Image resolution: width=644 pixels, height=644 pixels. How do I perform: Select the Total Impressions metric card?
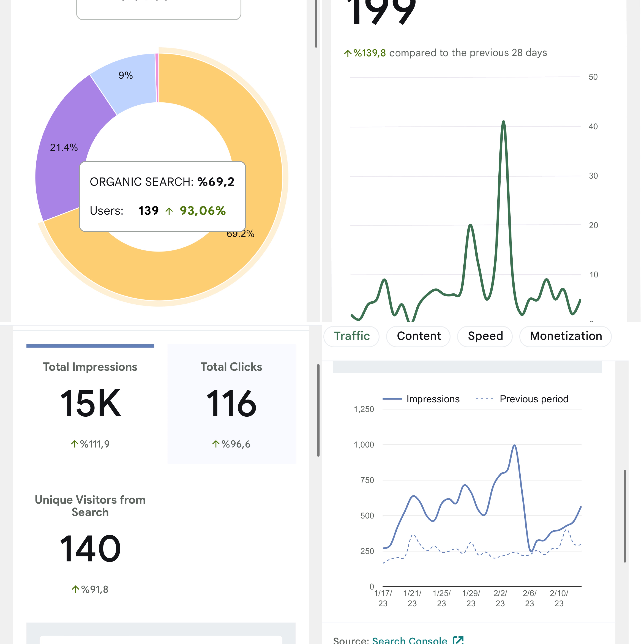90,404
